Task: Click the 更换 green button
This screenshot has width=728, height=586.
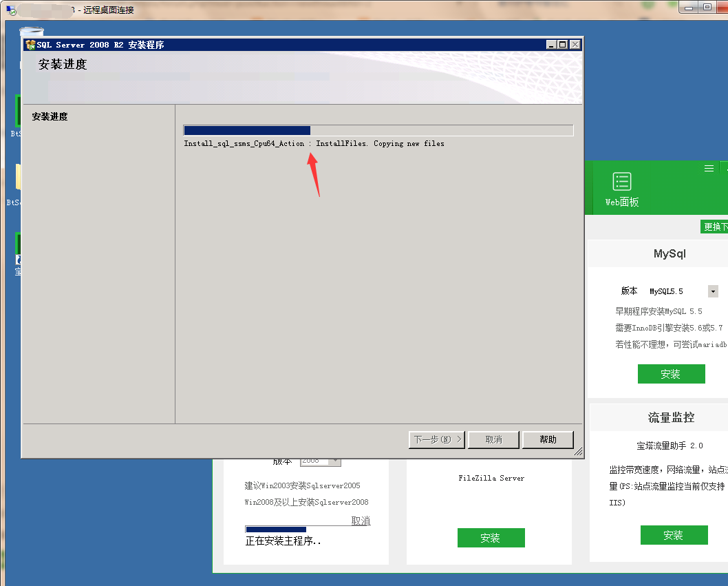Action: pos(714,227)
